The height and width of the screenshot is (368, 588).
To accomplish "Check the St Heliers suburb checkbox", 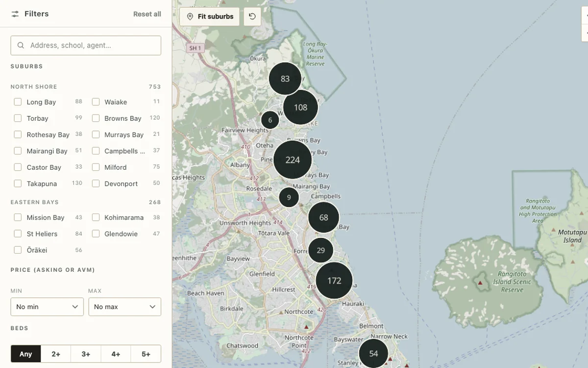I will pos(18,234).
